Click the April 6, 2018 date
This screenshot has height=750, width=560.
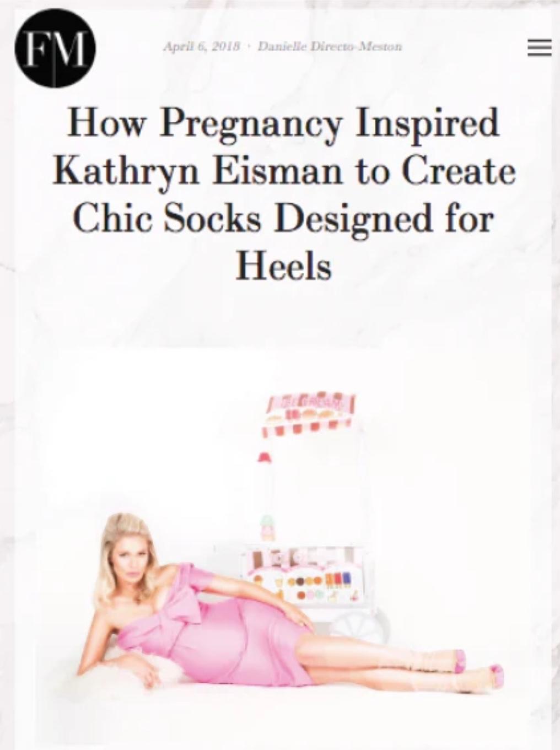click(202, 47)
